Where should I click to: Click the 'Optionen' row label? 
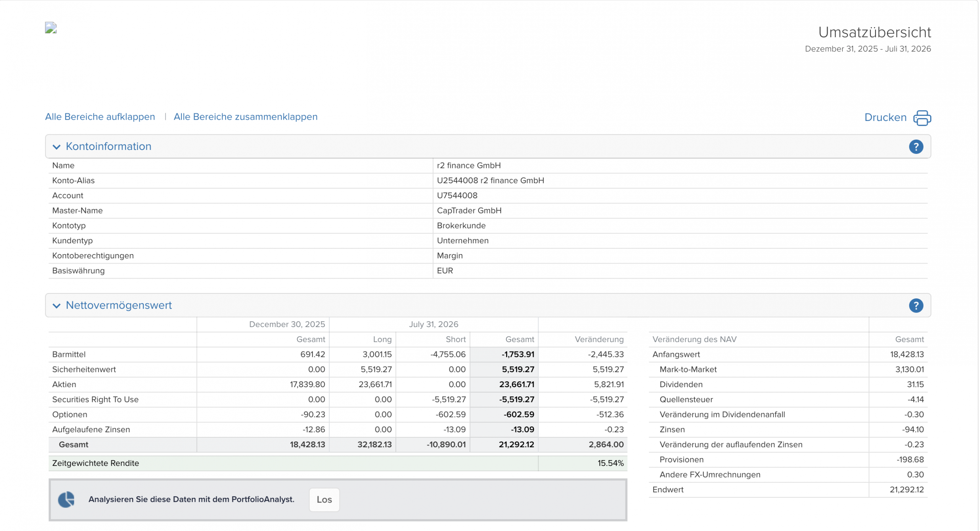coord(70,415)
